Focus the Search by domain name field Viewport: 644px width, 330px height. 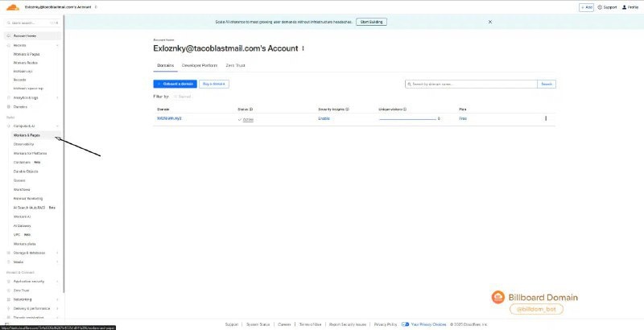pos(471,84)
